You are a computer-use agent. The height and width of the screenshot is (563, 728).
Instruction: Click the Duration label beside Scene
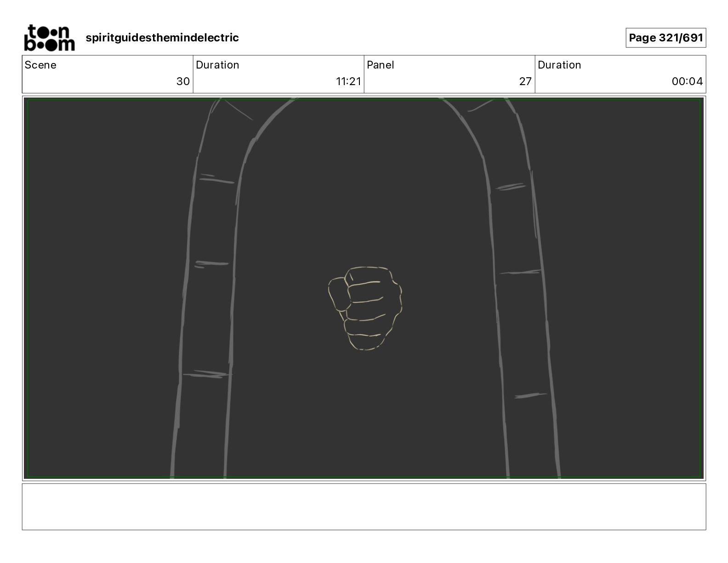217,65
